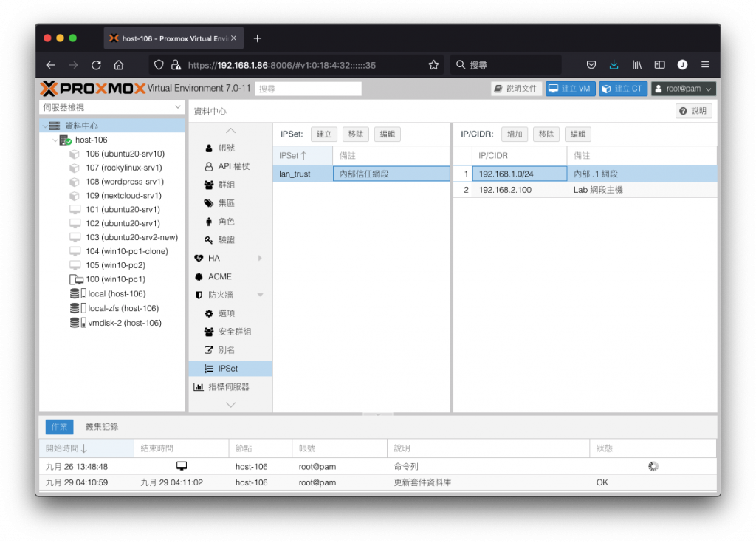Viewport: 756px width, 543px height.
Task: Open the ACME menu item
Action: coord(220,276)
